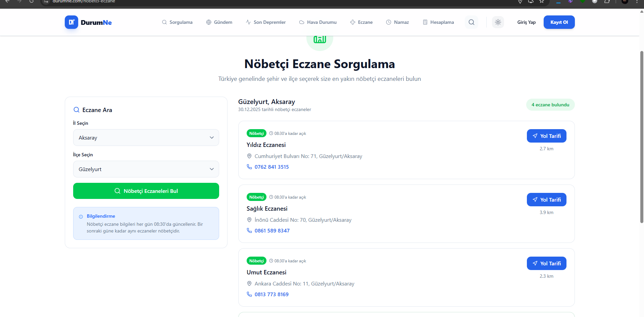Get Yol Tarifi for Sağlık Eczanesi
This screenshot has width=644, height=317.
pos(547,200)
